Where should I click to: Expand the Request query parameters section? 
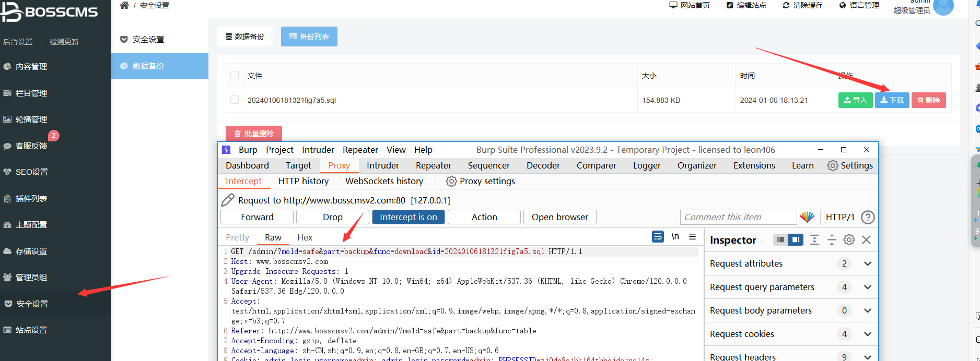(x=867, y=287)
